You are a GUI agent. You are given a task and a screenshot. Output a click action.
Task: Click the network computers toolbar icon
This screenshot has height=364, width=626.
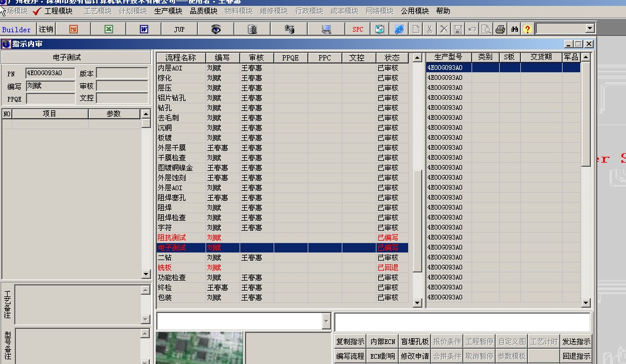[x=289, y=29]
